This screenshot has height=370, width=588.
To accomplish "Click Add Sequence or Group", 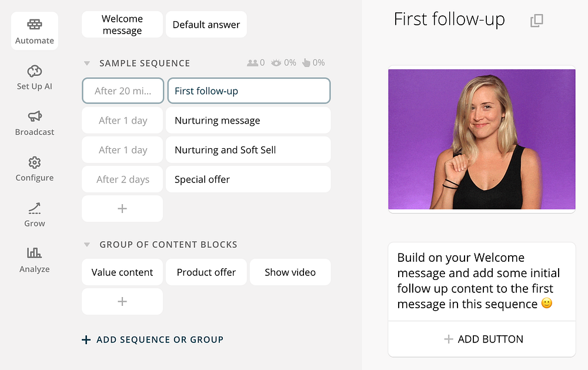I will point(153,339).
